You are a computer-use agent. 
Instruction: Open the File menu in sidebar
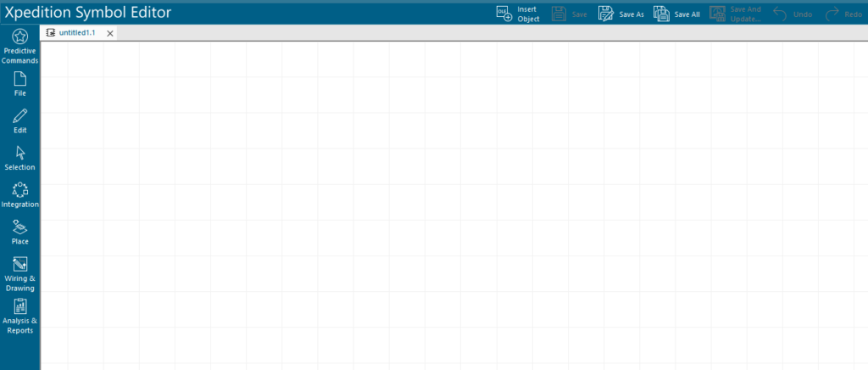[19, 84]
